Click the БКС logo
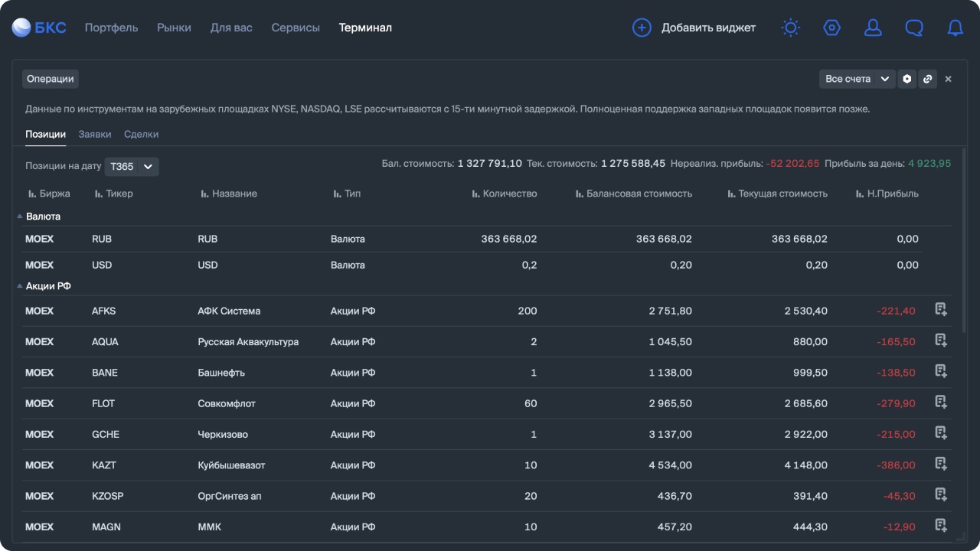980x551 pixels. (39, 28)
